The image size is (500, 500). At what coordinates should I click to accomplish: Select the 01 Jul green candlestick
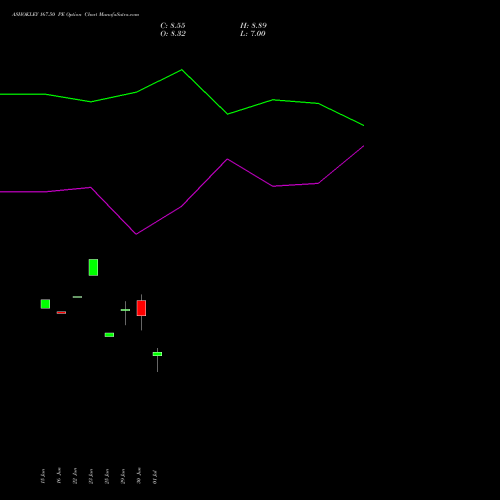(x=157, y=359)
